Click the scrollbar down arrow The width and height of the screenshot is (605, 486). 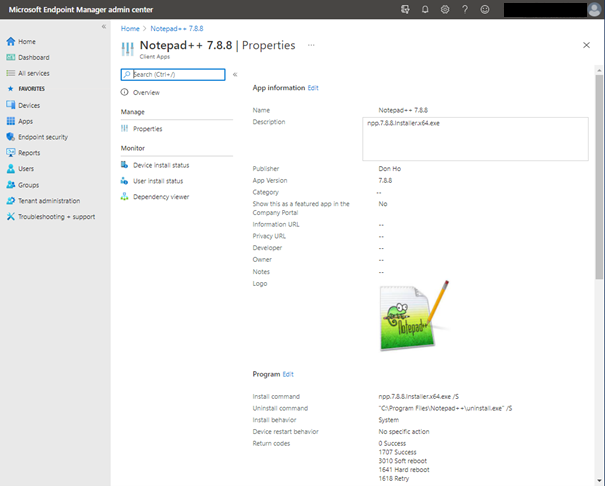coord(599,481)
